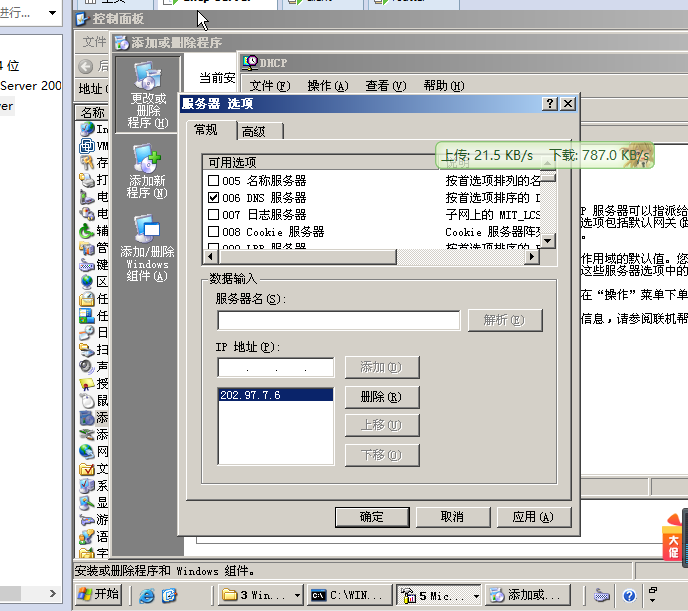688x611 pixels.
Task: Click the mouse icon in Control Panel list
Action: pos(87,400)
